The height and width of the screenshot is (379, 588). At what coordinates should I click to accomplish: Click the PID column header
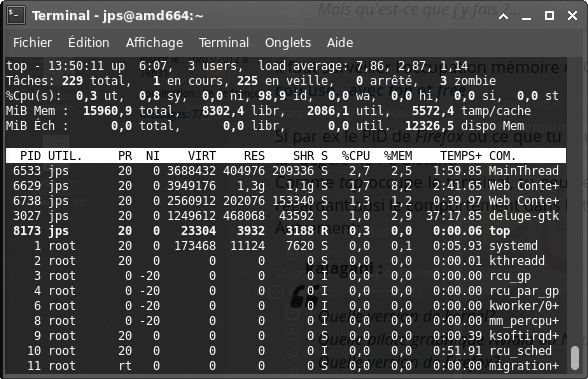[x=30, y=156]
